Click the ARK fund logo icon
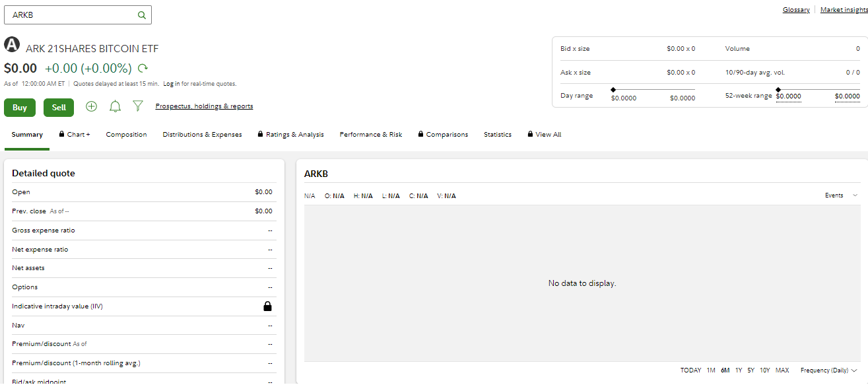This screenshot has width=868, height=385. [x=12, y=44]
